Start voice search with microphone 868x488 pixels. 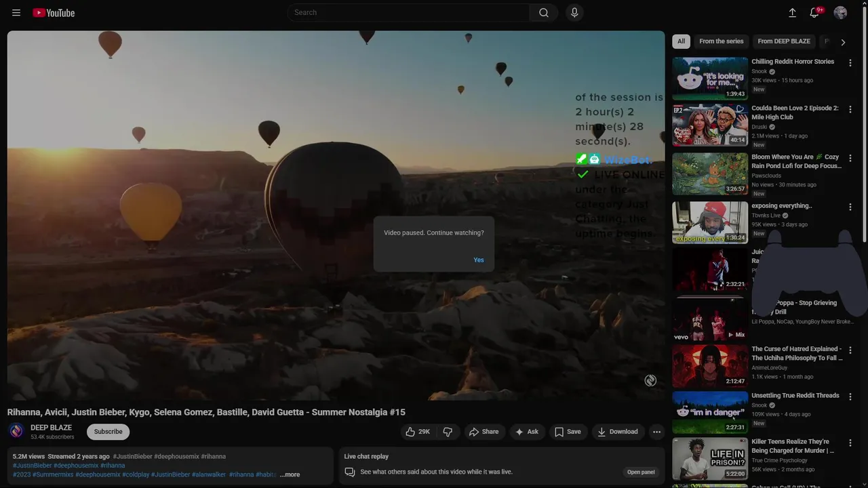coord(574,13)
